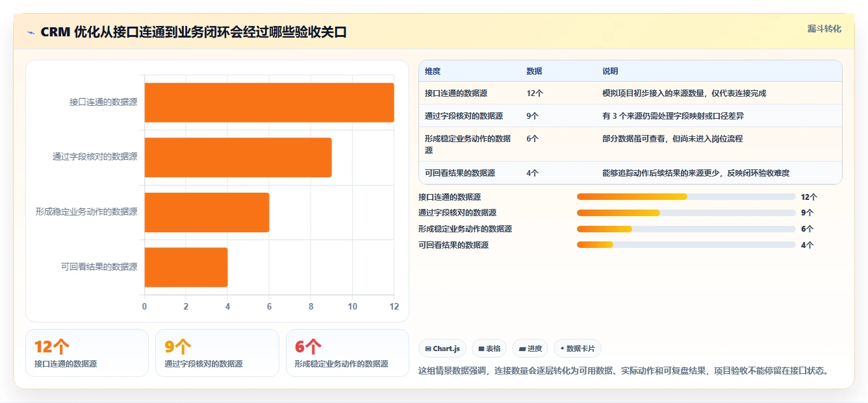
Task: Open the 9个 通过字段核对的数据源 summary card
Action: (x=217, y=353)
